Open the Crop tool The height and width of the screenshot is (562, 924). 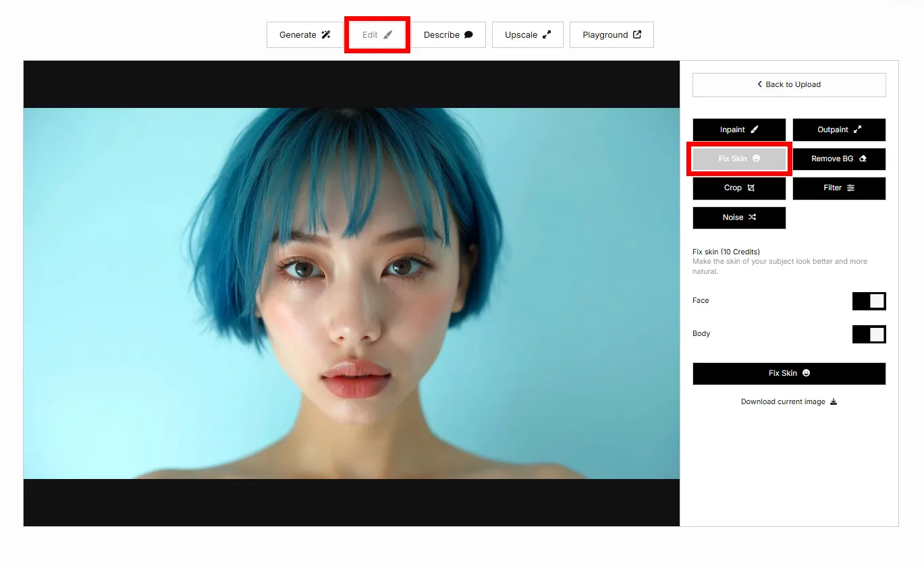click(738, 188)
